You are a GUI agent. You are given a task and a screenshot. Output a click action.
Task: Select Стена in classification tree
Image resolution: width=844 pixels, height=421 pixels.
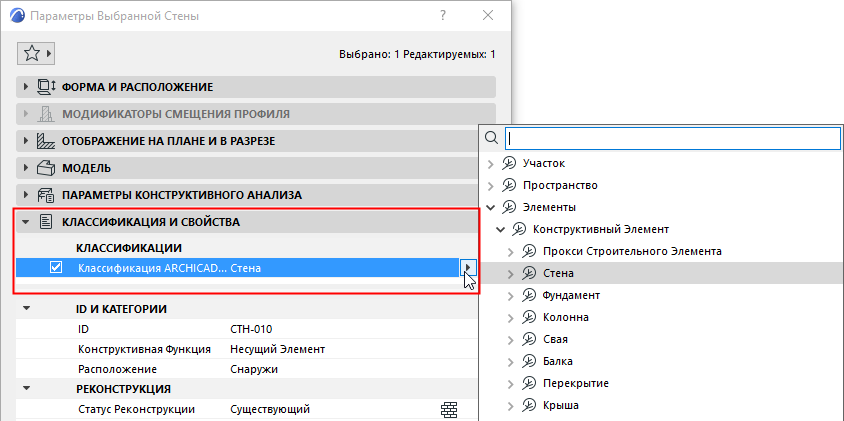click(558, 273)
